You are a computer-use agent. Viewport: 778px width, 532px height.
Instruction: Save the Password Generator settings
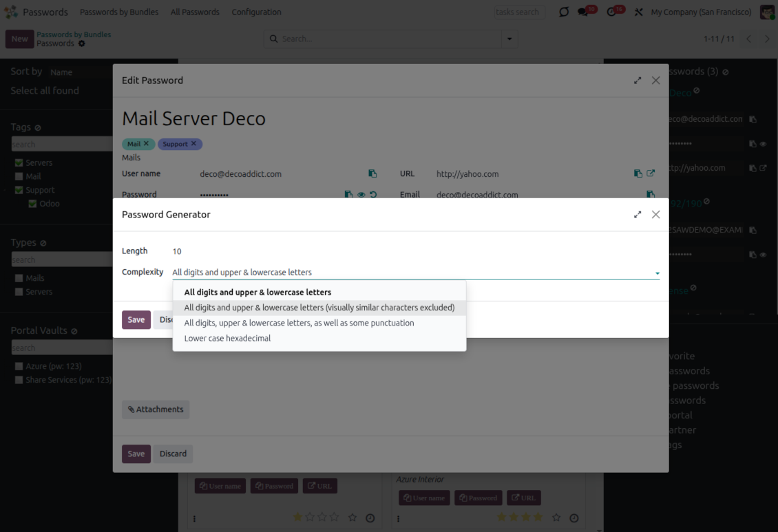click(136, 320)
